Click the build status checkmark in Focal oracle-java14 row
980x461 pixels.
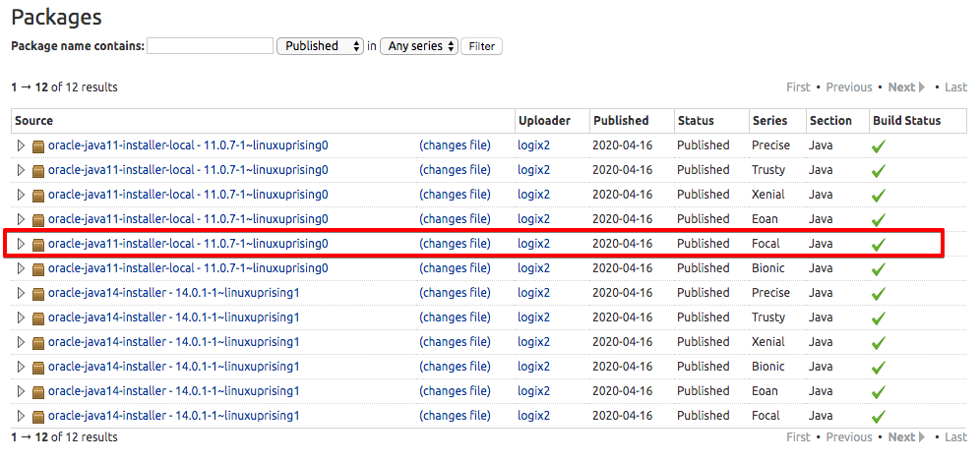point(878,417)
